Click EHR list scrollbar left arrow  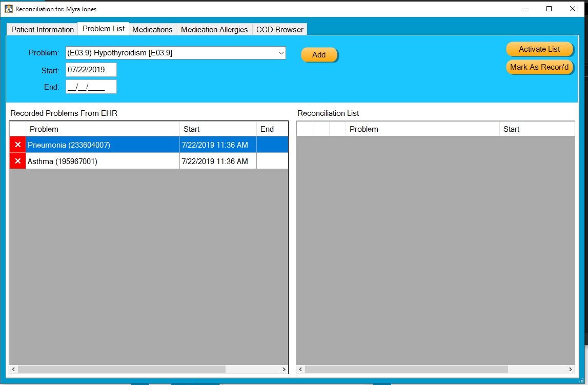click(13, 369)
